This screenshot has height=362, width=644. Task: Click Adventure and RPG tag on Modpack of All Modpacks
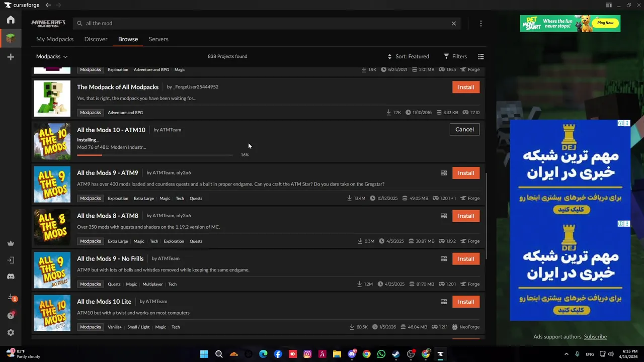point(125,113)
